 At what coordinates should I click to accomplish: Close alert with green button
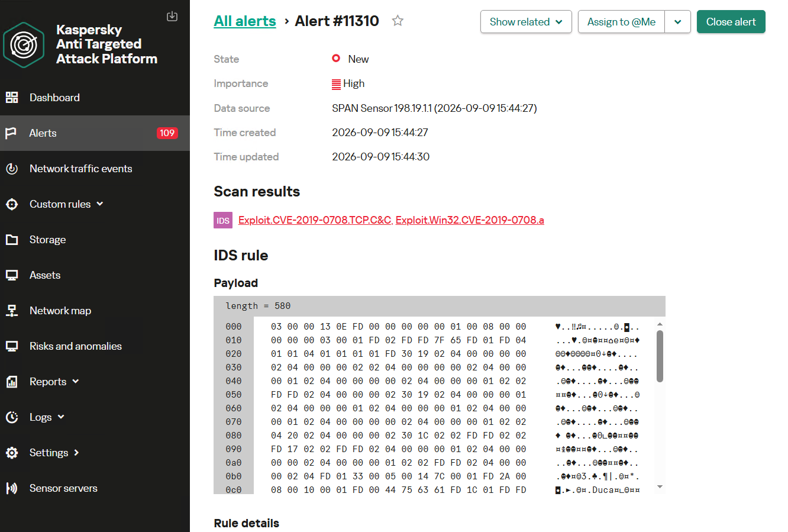click(x=731, y=22)
